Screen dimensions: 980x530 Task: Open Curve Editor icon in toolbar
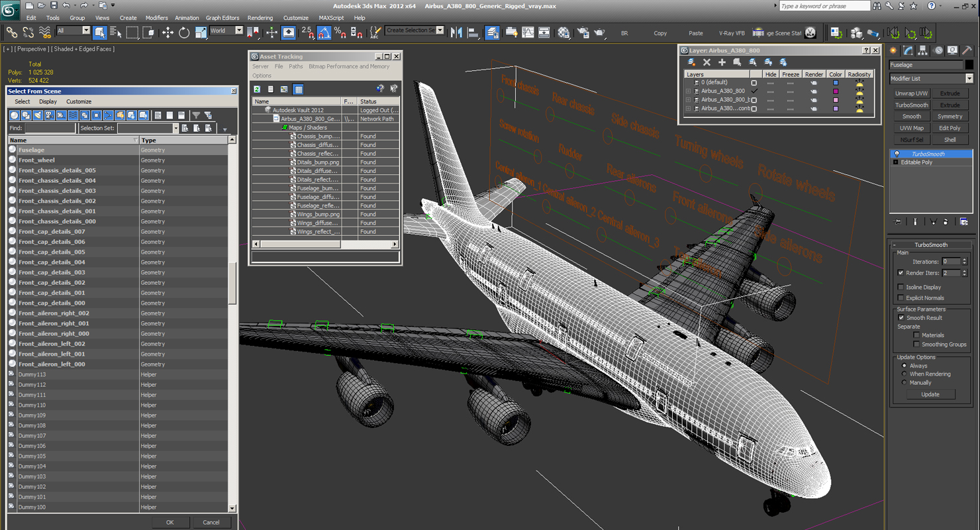528,32
